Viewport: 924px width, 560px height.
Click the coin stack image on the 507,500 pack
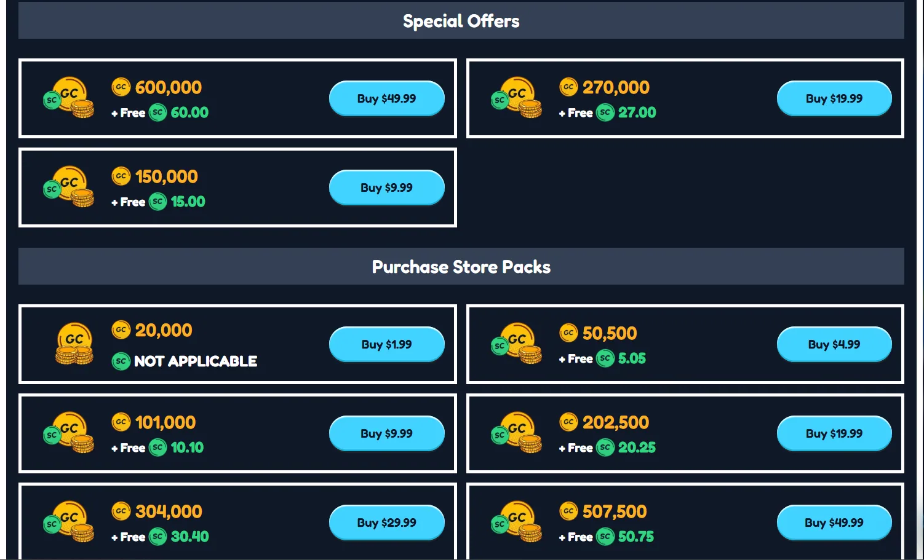click(x=517, y=523)
